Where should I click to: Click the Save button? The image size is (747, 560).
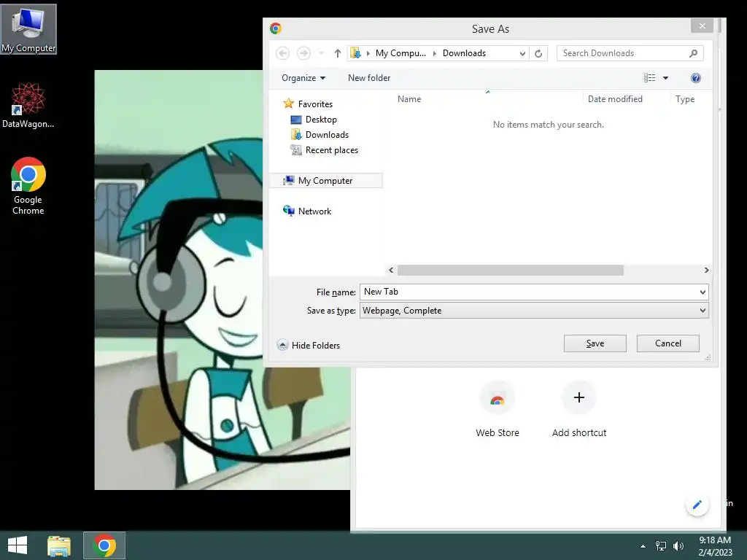tap(595, 343)
